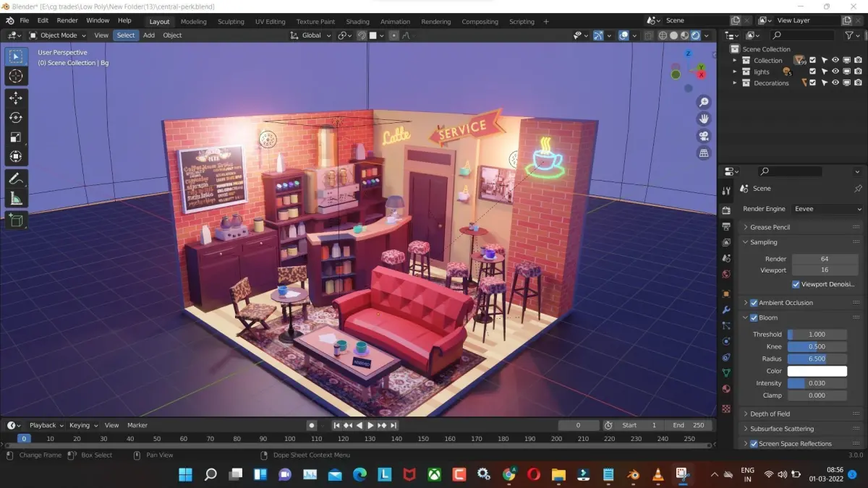The height and width of the screenshot is (488, 868).
Task: Switch to the UV Editing workspace tab
Action: 270,22
